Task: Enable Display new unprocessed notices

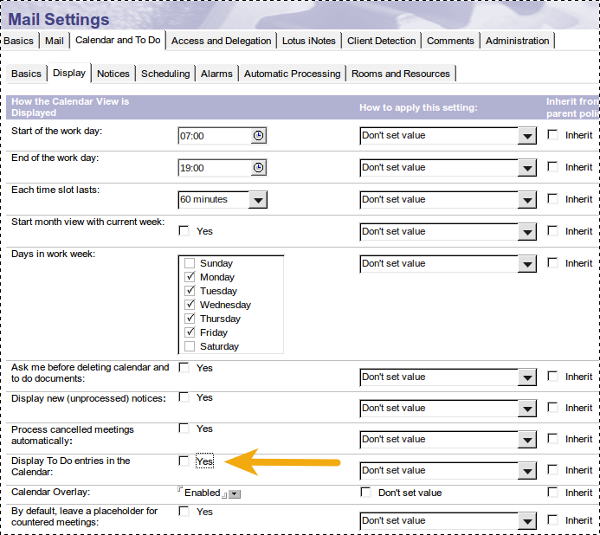Action: (x=184, y=397)
